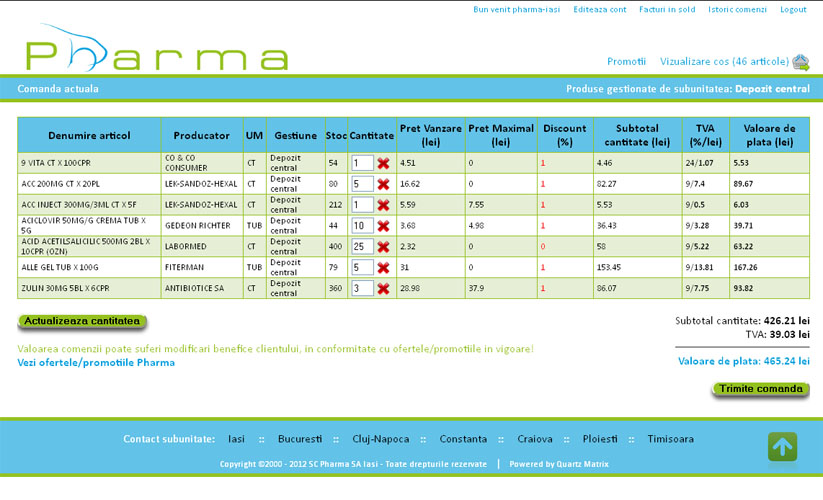The image size is (823, 500).
Task: Edit quantity field for ACICLOVIR row
Action: (x=362, y=226)
